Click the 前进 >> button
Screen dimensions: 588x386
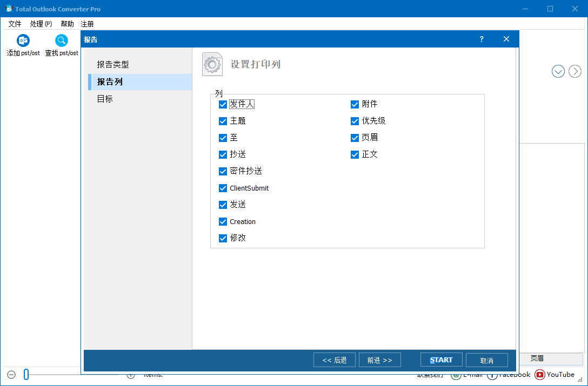(380, 360)
